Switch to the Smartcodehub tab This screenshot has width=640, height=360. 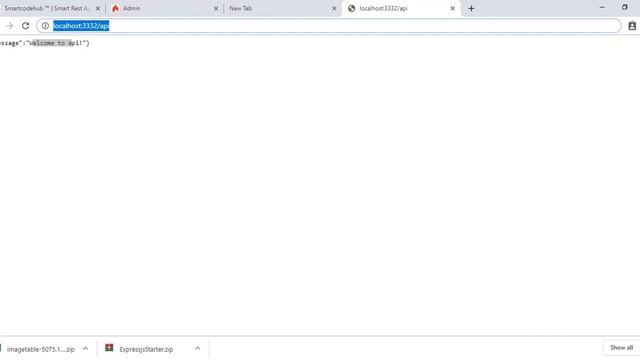47,8
